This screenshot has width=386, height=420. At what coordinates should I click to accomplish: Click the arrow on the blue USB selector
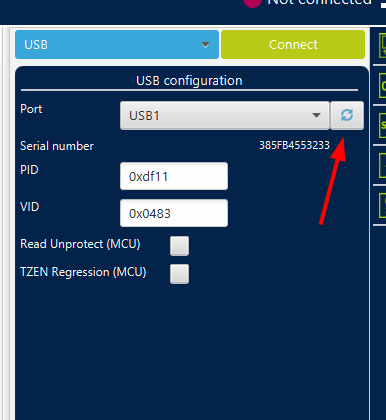(x=206, y=45)
